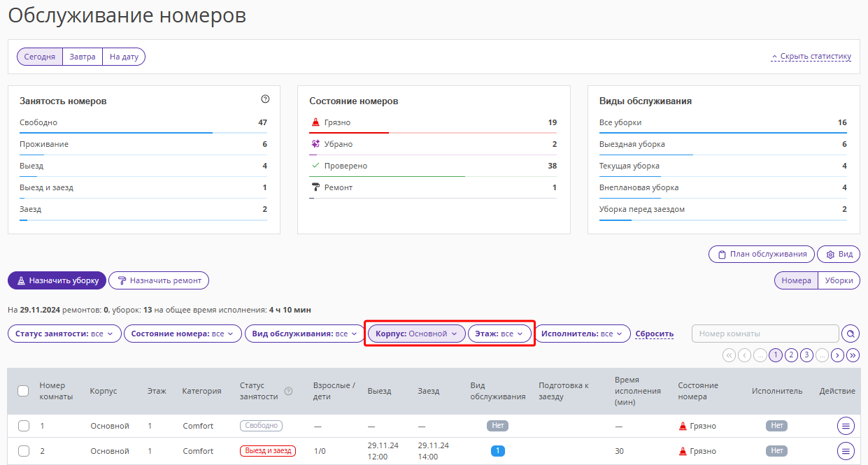
Task: Open action menu icon for room 2
Action: pos(846,451)
